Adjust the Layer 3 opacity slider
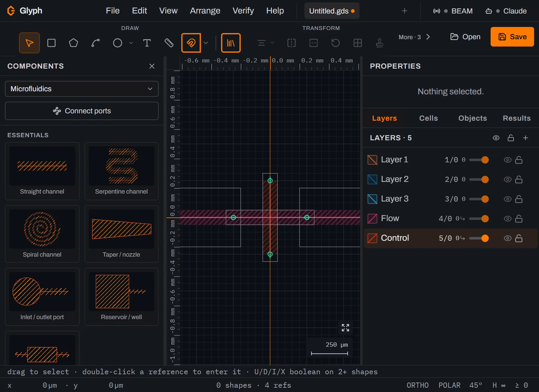This screenshot has height=392, width=539. pos(479,199)
